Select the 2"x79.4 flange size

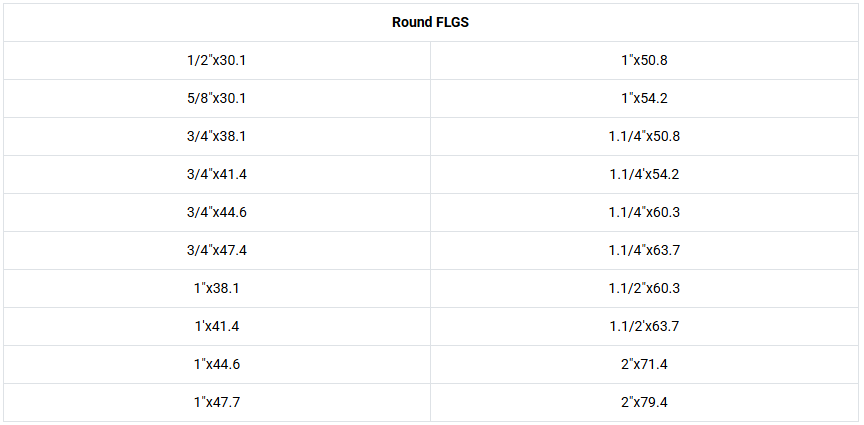tap(644, 402)
